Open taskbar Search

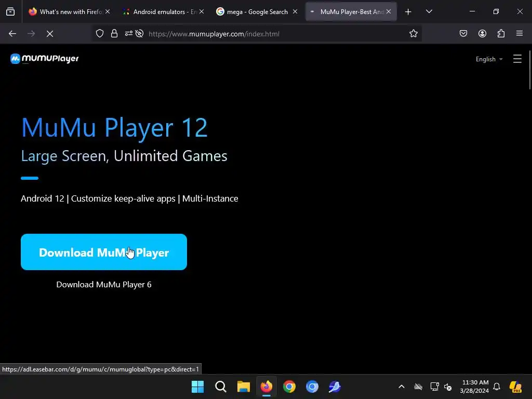tap(220, 387)
